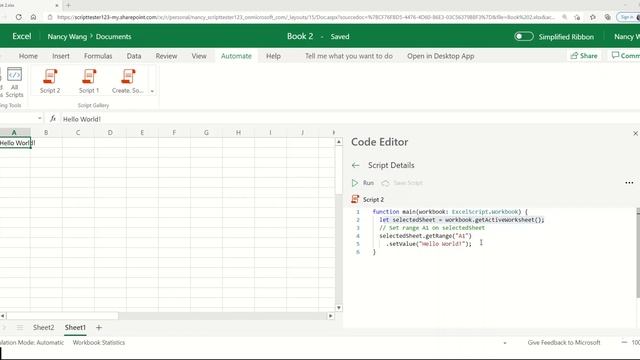Image resolution: width=640 pixels, height=360 pixels.
Task: Click the Save Script button
Action: 402,183
